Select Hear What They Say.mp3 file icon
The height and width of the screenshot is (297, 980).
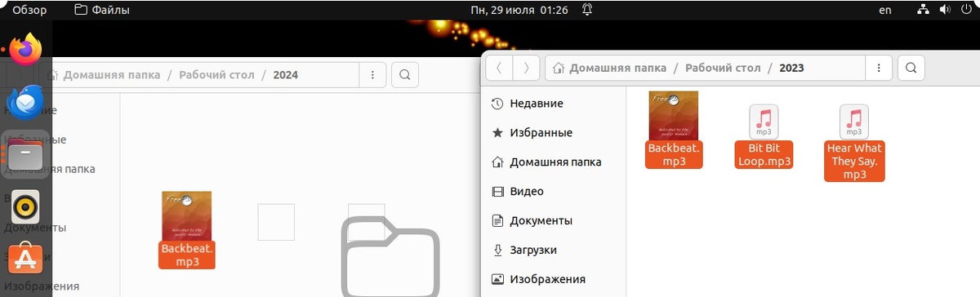point(854,122)
